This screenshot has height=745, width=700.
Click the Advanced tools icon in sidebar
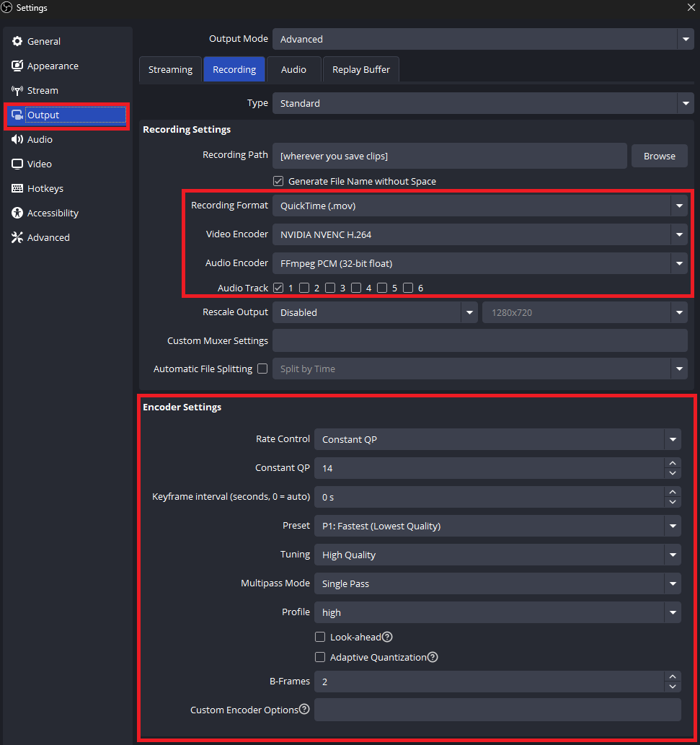pos(17,238)
